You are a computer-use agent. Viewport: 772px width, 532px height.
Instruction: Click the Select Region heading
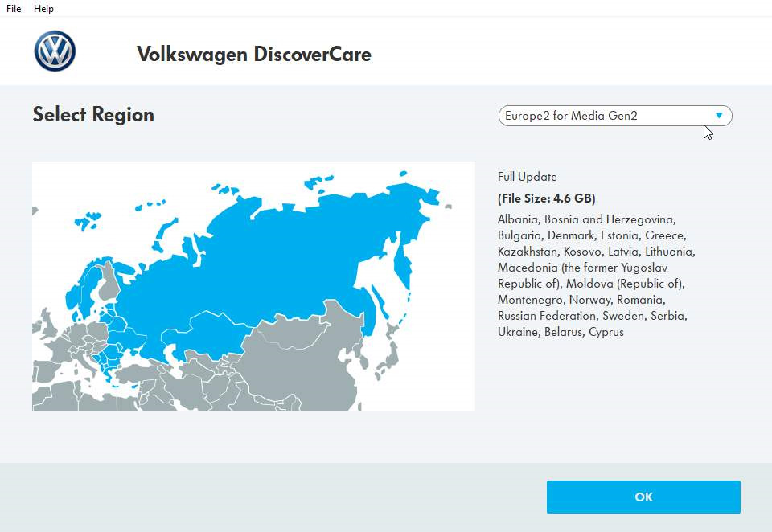click(93, 114)
